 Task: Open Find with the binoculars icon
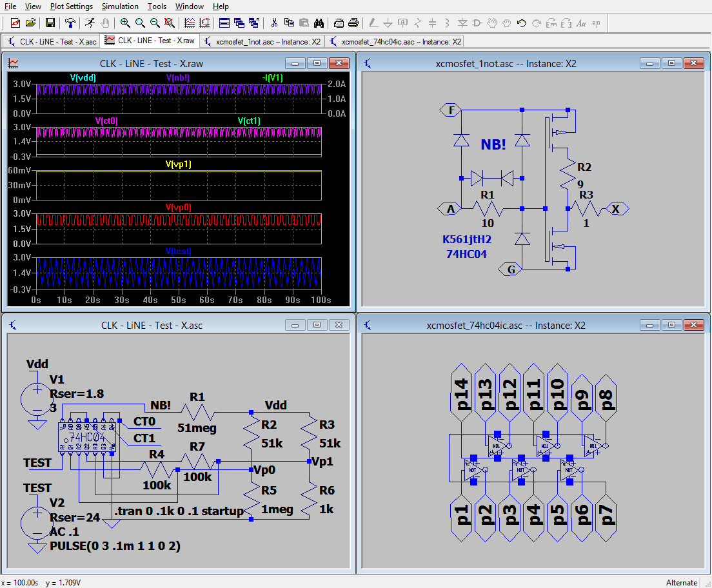point(319,23)
